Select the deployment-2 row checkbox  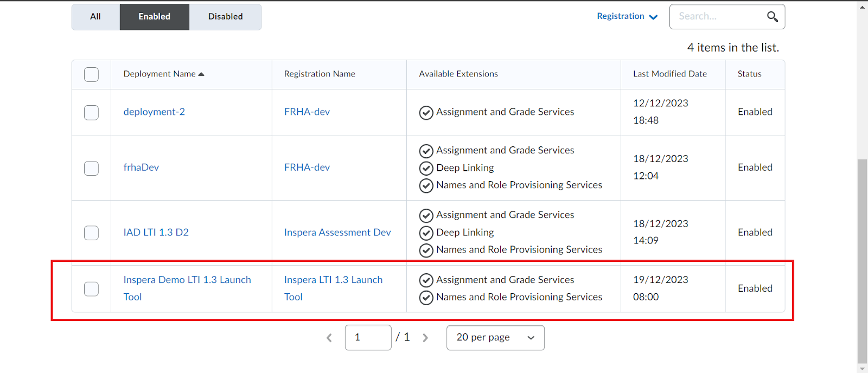click(91, 113)
